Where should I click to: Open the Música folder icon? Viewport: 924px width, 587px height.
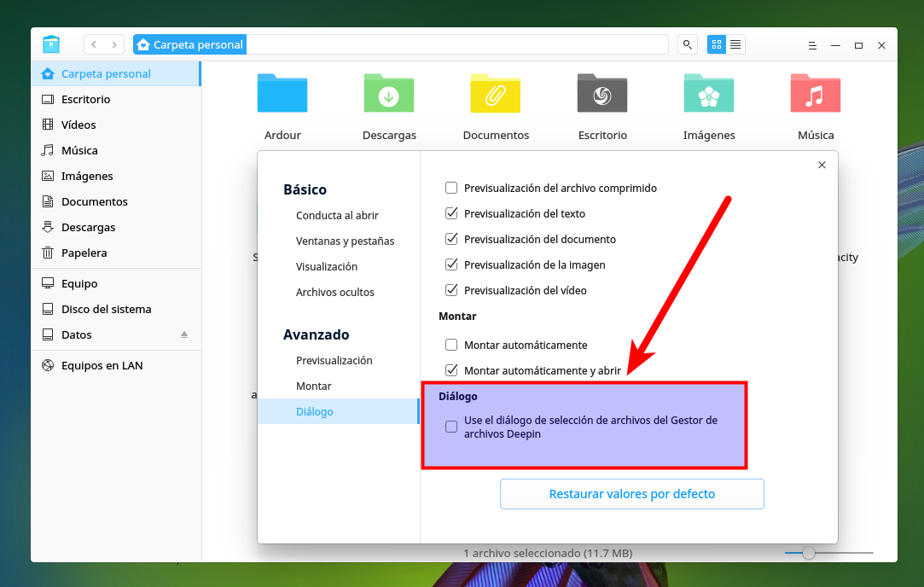pos(815,95)
